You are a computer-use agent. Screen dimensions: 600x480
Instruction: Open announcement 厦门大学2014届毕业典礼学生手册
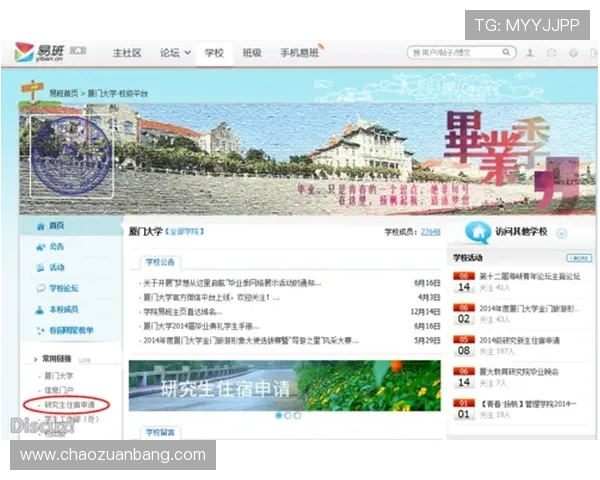201,326
